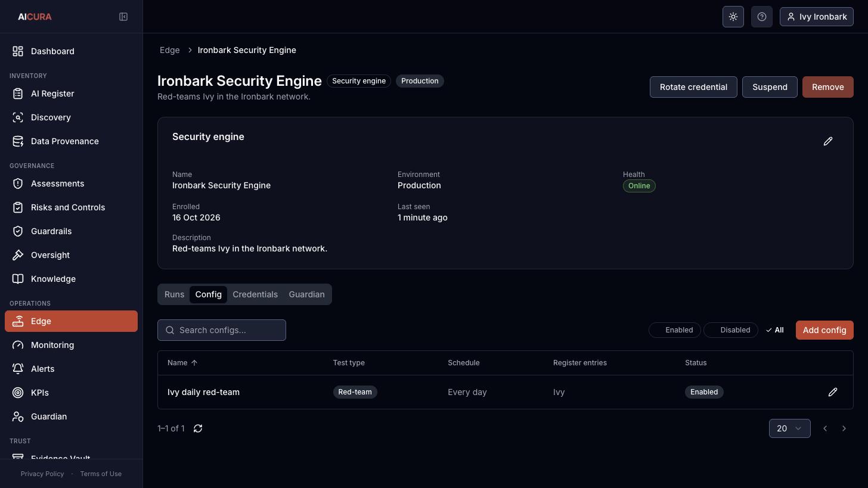Select the Config tab

click(208, 294)
